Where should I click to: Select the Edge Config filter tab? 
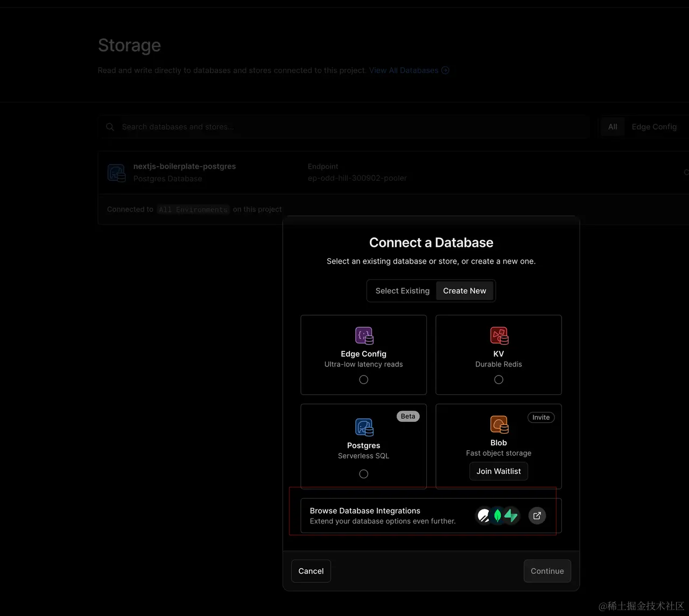(x=654, y=127)
